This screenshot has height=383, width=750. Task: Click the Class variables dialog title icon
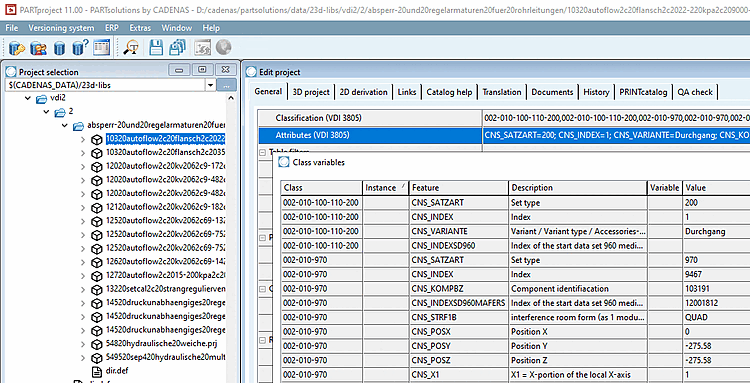click(284, 162)
